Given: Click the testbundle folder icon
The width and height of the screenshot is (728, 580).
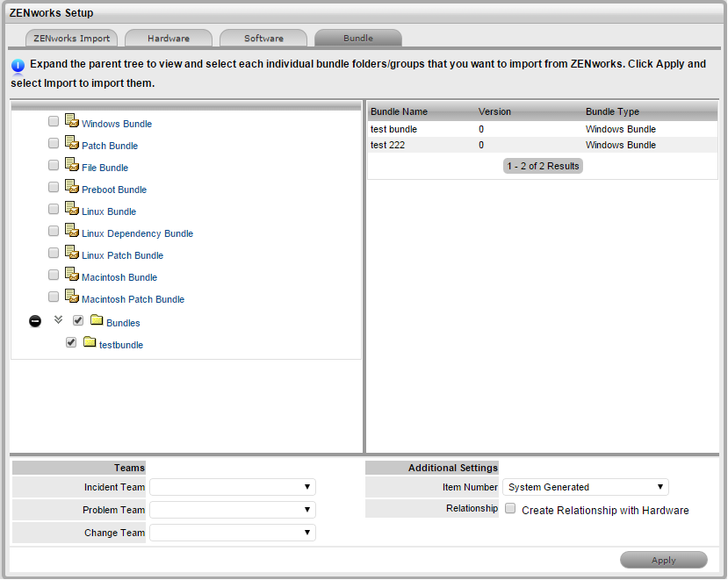Looking at the screenshot, I should click(x=90, y=342).
